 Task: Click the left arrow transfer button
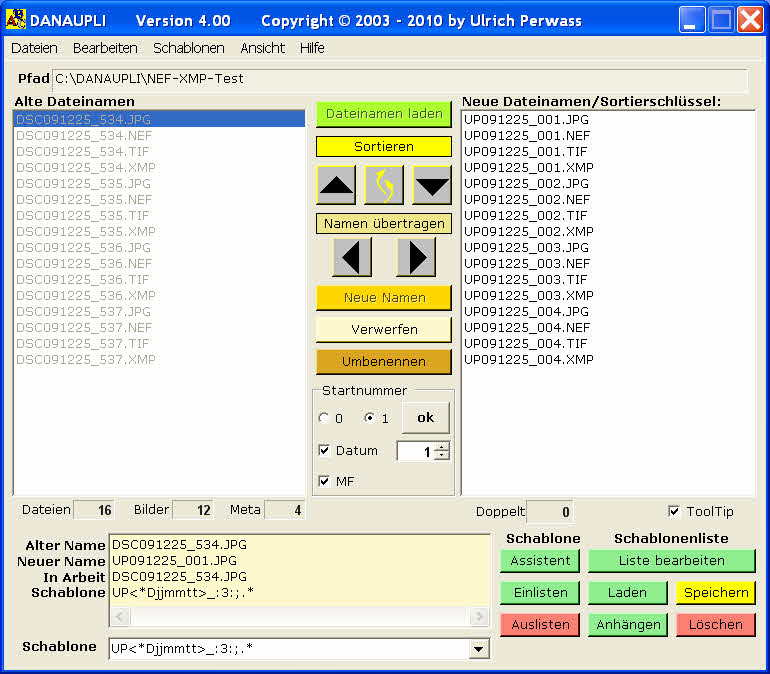(x=351, y=257)
